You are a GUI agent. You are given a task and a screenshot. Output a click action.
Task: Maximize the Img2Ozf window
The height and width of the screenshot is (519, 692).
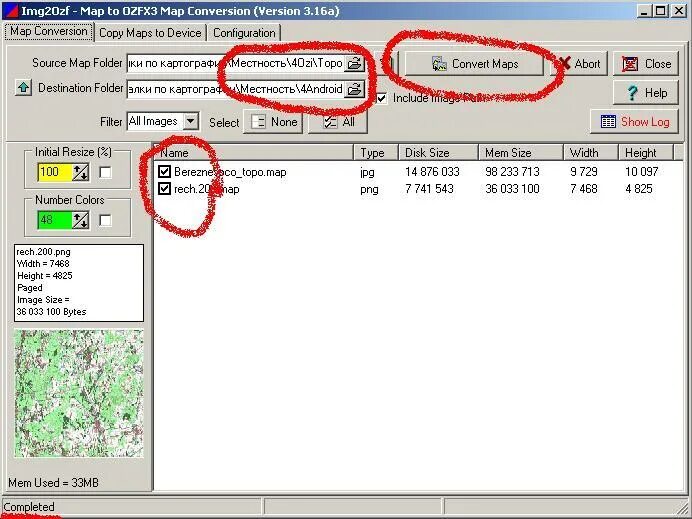661,11
